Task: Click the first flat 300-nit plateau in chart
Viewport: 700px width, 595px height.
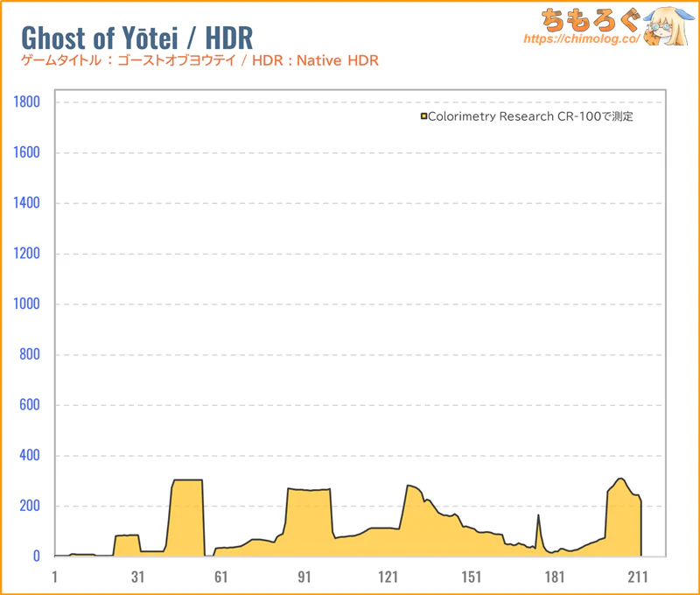Action: coord(187,516)
